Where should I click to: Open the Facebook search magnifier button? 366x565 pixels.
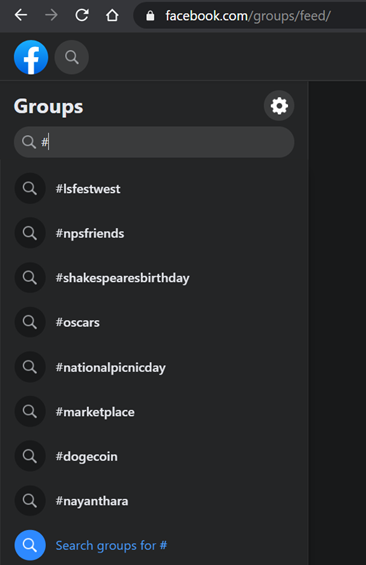coord(72,57)
